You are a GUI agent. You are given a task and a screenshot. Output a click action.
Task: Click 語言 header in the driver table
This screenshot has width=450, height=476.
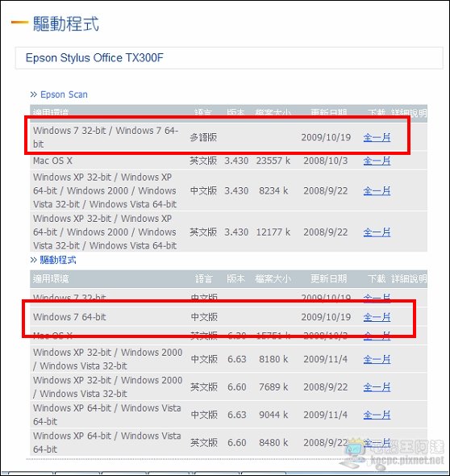point(203,278)
